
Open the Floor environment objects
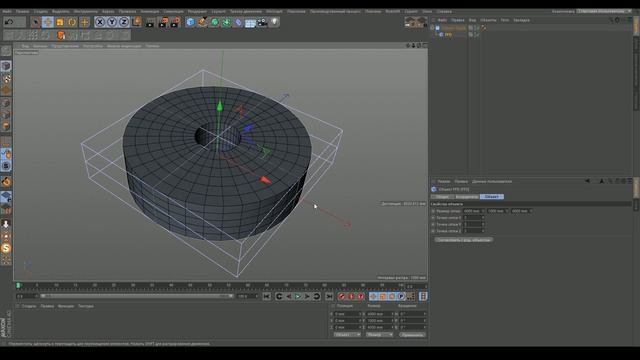click(x=250, y=22)
